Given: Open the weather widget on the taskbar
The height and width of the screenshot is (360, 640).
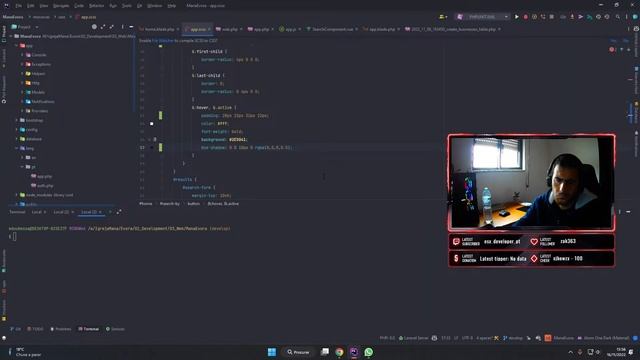Looking at the screenshot, I should pyautogui.click(x=25, y=352).
